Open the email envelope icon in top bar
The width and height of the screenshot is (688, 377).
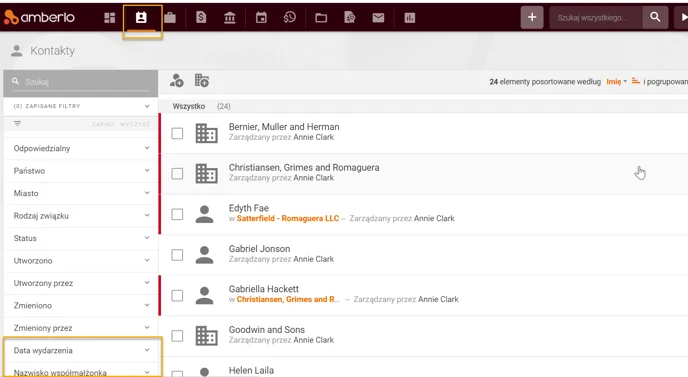click(378, 18)
